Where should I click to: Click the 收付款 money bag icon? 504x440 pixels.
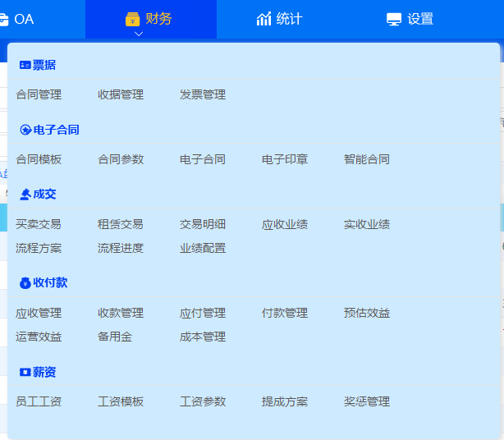[x=25, y=282]
